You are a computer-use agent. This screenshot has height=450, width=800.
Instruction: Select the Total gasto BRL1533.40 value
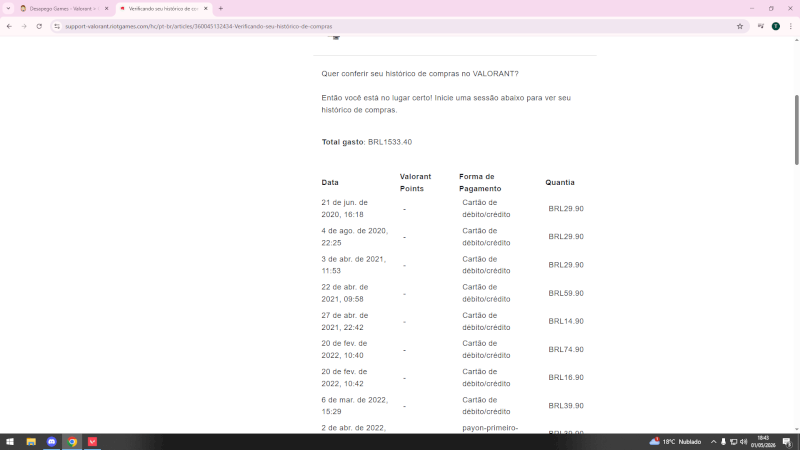click(x=390, y=142)
